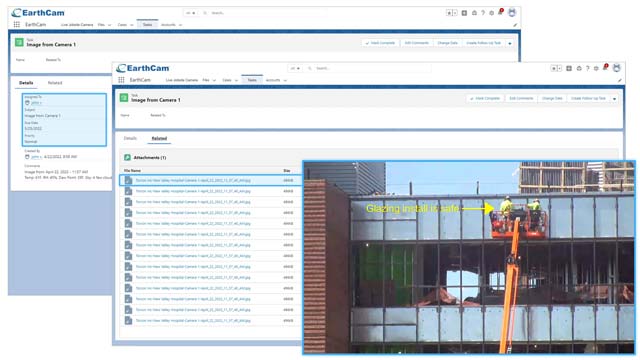Open the Assigned To user link, back window
Image resolution: width=640 pixels, height=360 pixels.
36,103
